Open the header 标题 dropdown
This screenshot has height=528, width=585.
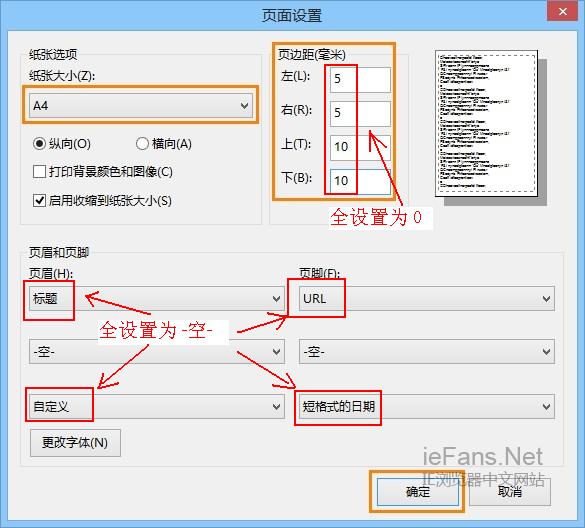(x=157, y=299)
